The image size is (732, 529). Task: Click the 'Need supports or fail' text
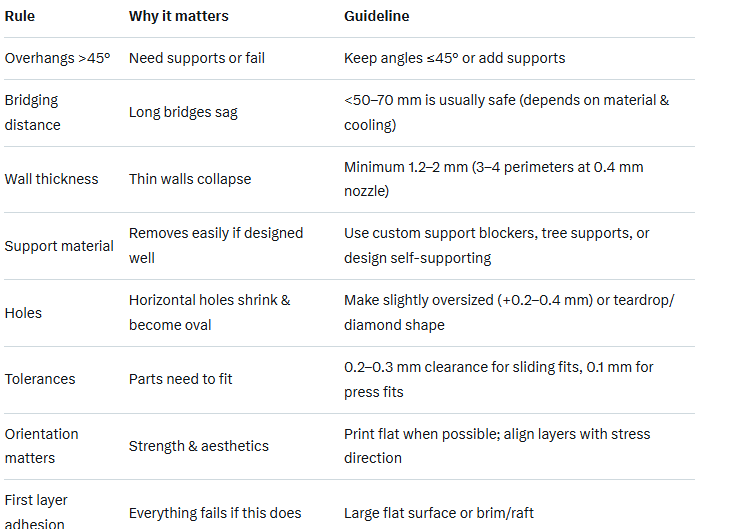click(x=197, y=58)
